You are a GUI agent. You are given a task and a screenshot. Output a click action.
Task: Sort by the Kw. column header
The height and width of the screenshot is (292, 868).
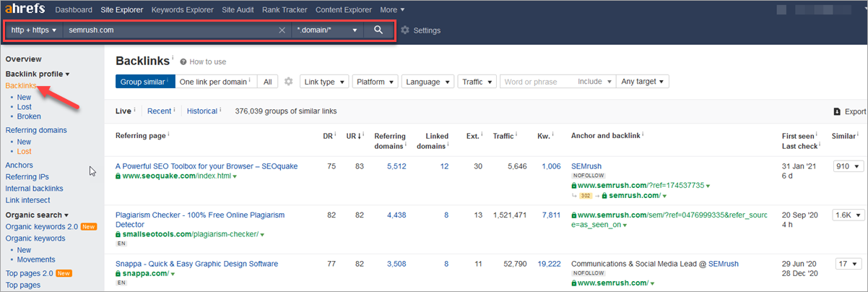(544, 136)
